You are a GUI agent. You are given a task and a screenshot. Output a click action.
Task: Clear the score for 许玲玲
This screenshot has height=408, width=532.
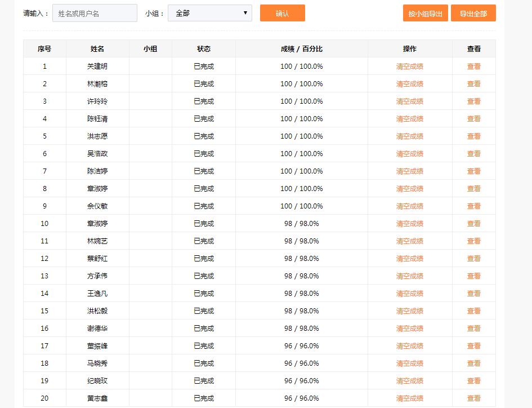point(409,101)
